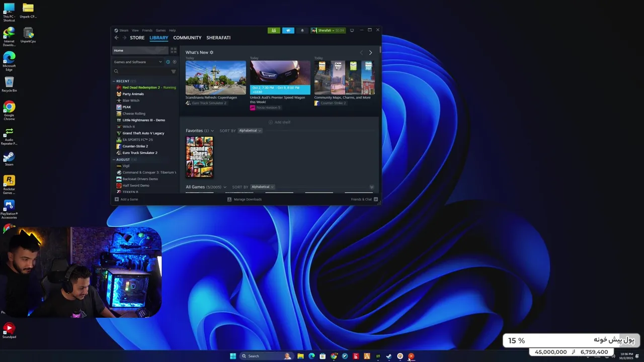The height and width of the screenshot is (362, 644).
Task: Open Steam notifications bell
Action: (302, 30)
